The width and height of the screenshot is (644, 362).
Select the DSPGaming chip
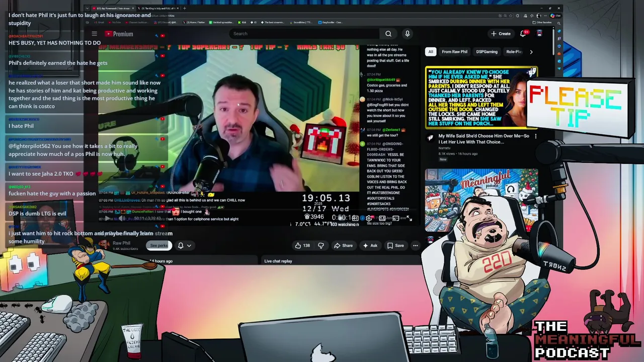point(487,52)
